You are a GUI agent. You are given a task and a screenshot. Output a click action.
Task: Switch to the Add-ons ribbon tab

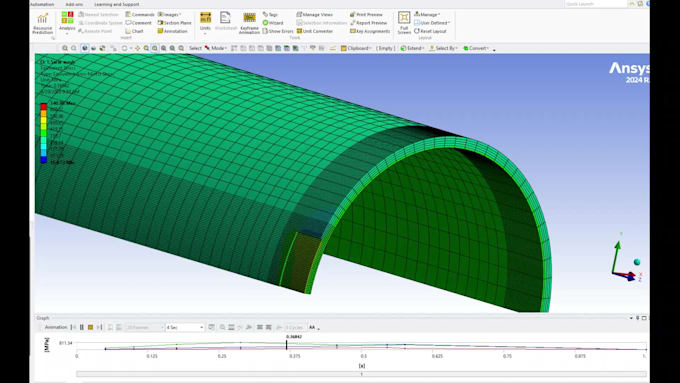point(74,4)
